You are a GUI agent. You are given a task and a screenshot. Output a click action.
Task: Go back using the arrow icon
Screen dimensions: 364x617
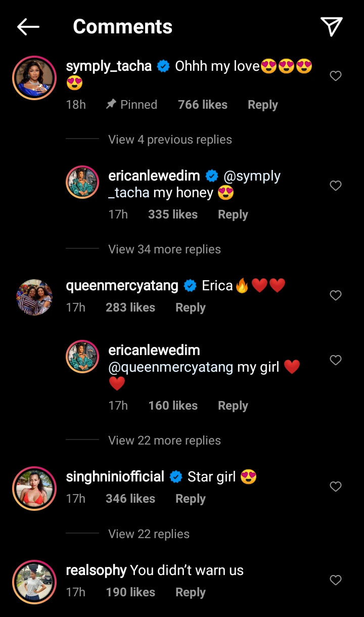pos(28,27)
